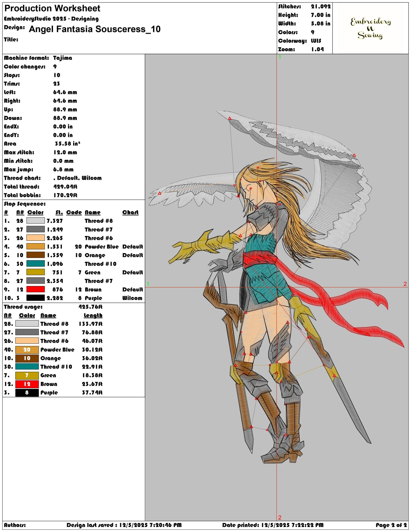Select the Machine format value "Tajima"

(63, 58)
